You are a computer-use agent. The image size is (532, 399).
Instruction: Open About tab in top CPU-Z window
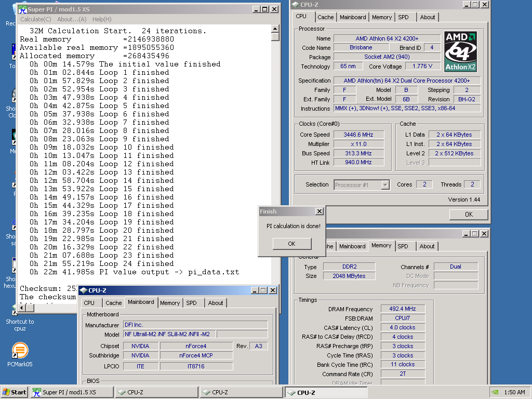tap(428, 17)
